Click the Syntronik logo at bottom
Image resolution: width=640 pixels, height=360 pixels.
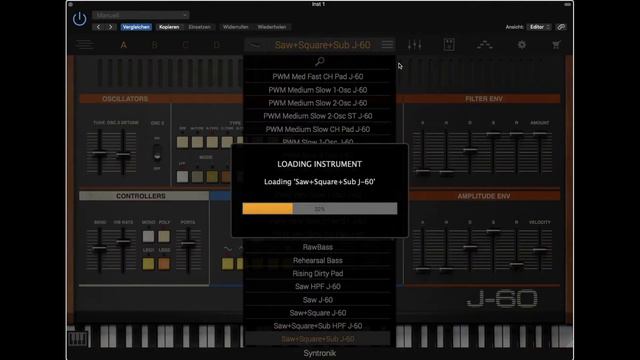click(x=320, y=353)
